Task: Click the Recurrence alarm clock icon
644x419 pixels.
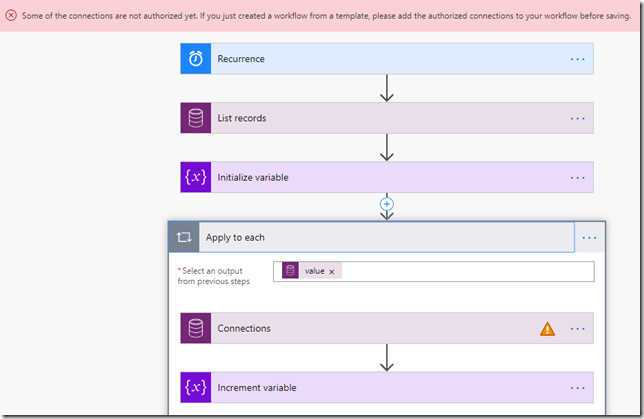Action: (x=196, y=59)
